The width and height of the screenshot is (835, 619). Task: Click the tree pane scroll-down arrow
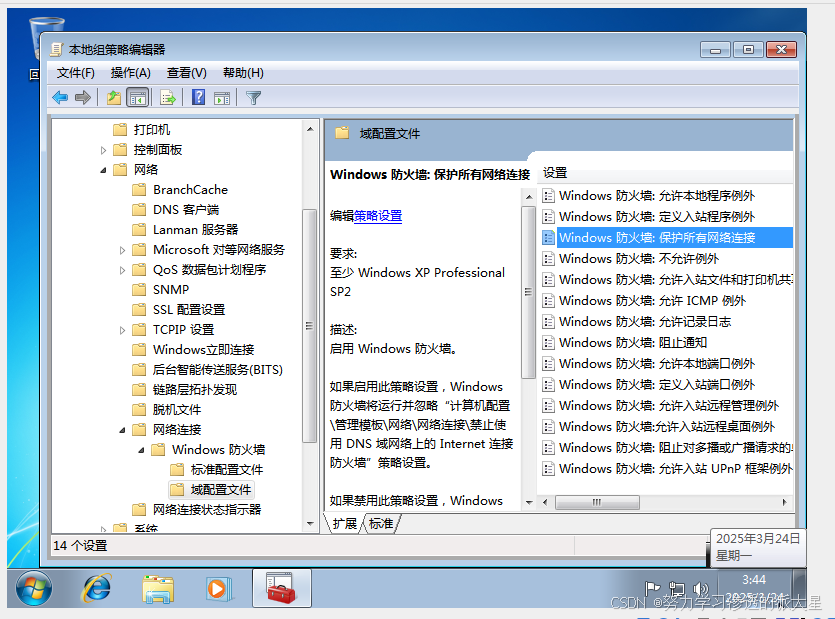[x=310, y=524]
